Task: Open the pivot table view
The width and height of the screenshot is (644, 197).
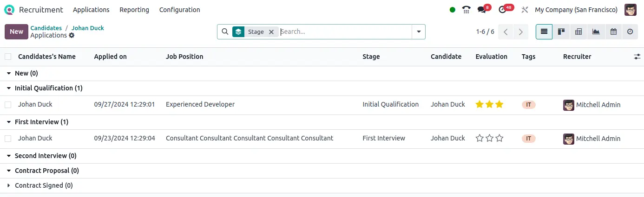Action: (x=578, y=32)
